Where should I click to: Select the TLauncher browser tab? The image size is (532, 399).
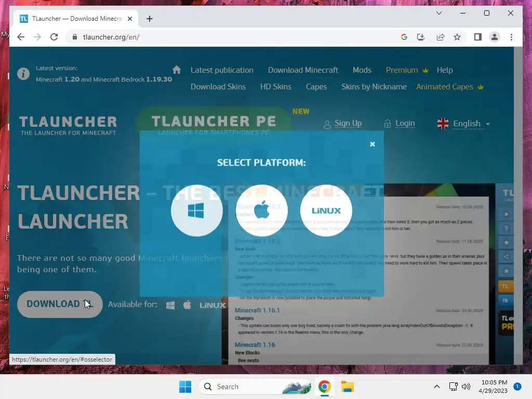[76, 19]
